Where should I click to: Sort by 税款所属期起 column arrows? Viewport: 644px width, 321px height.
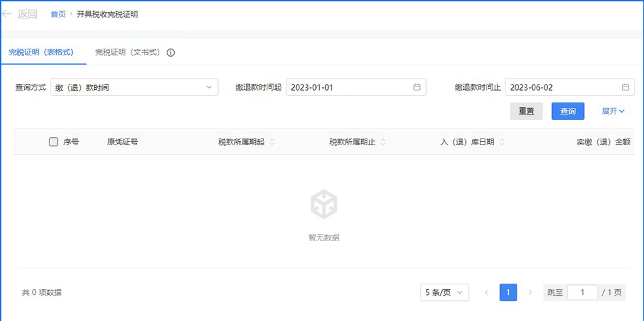point(272,142)
